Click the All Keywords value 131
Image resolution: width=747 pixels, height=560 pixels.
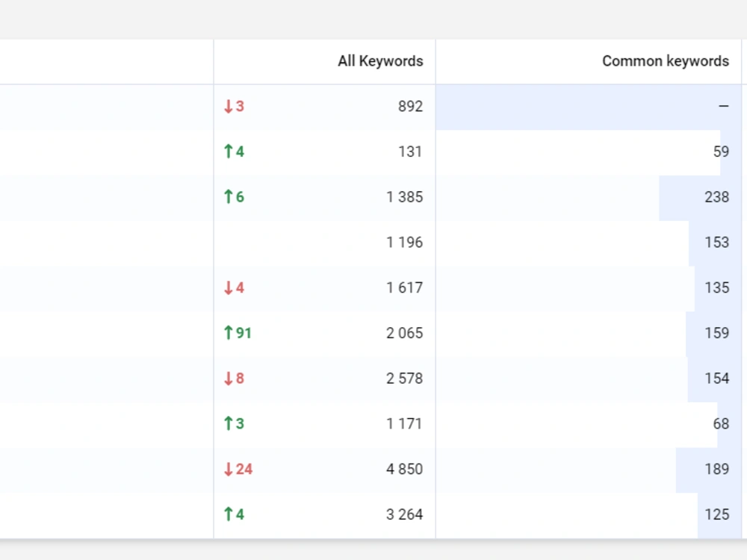click(x=410, y=152)
